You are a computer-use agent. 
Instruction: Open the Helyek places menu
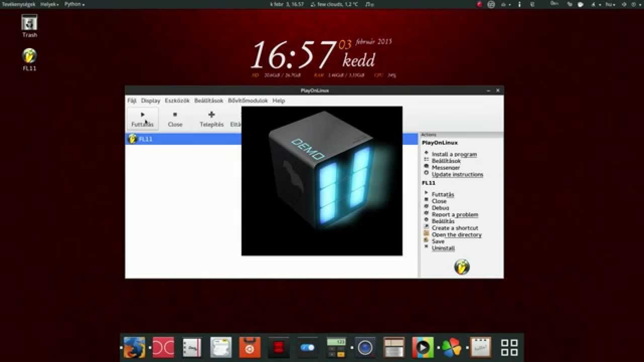(49, 4)
